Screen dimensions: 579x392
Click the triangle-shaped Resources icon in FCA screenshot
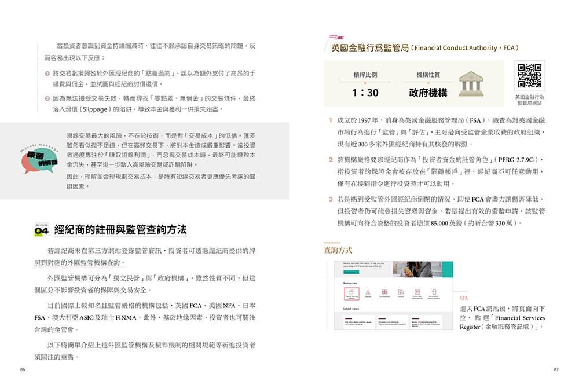click(x=368, y=293)
